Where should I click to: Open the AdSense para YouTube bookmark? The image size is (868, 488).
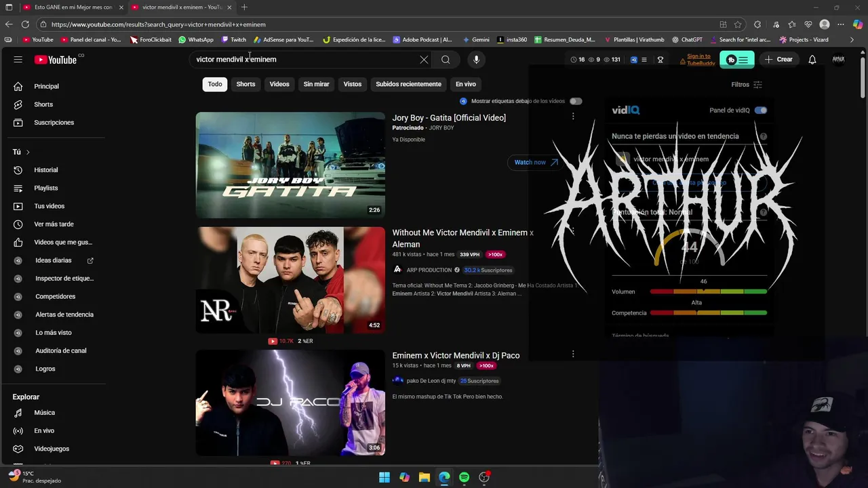(283, 40)
